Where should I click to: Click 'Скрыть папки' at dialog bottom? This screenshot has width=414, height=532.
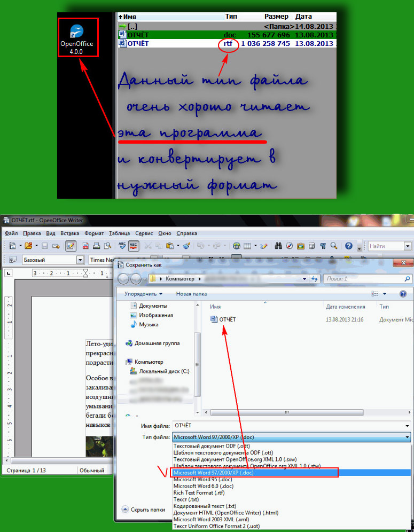pos(144,510)
